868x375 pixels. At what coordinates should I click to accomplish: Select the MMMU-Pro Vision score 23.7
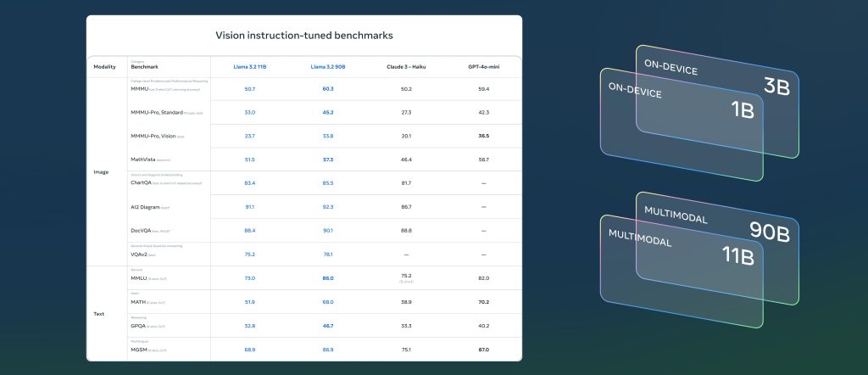[x=250, y=136]
